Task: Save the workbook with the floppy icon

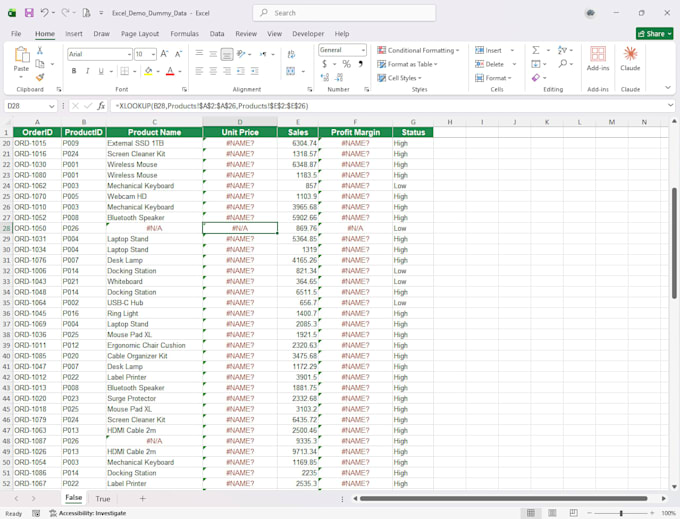Action: point(29,13)
